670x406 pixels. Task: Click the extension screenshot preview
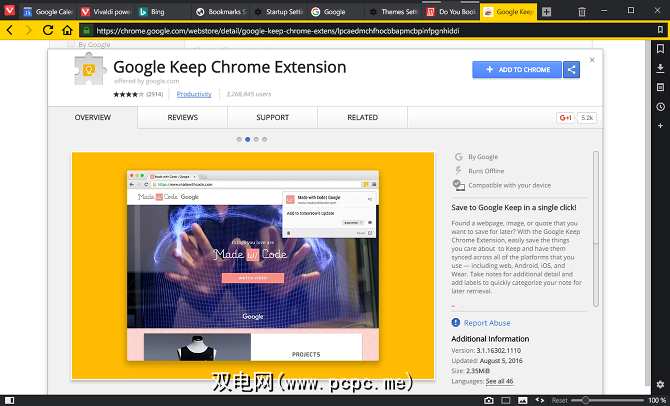(x=253, y=265)
